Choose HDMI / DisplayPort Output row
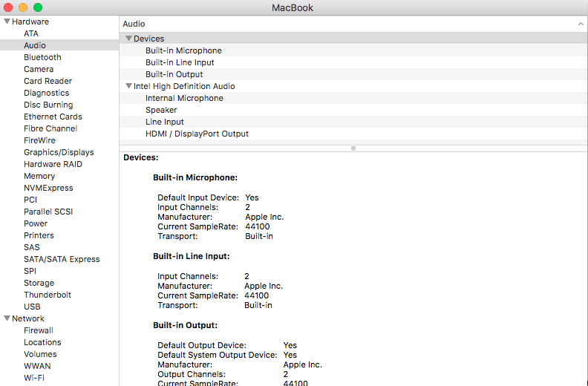Image resolution: width=588 pixels, height=386 pixels. 197,134
